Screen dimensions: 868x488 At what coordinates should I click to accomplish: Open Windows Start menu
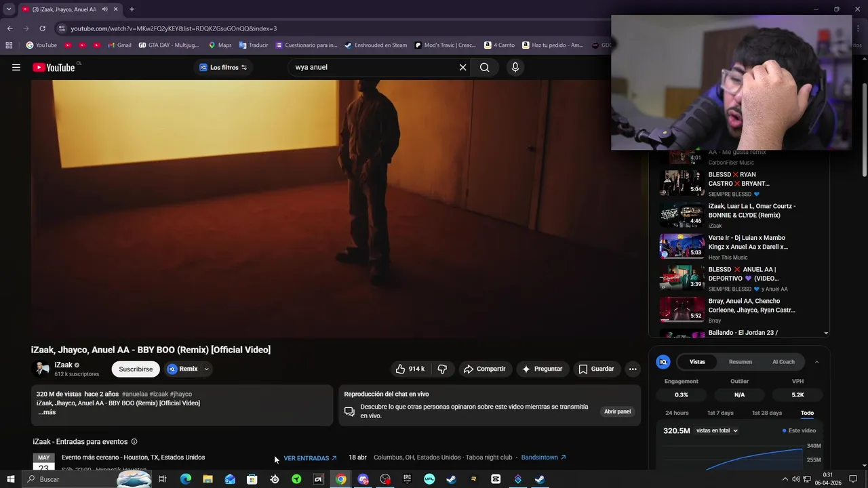click(x=11, y=479)
